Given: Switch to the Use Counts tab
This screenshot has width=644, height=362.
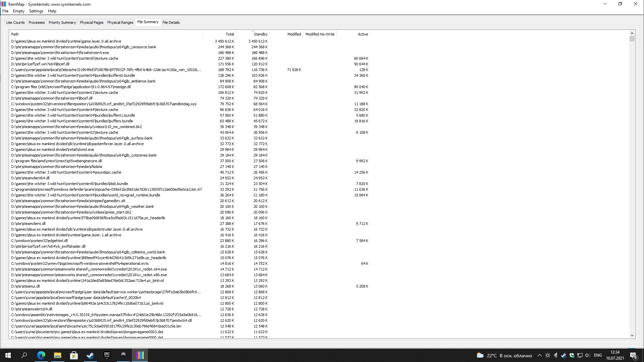Looking at the screenshot, I should [15, 22].
